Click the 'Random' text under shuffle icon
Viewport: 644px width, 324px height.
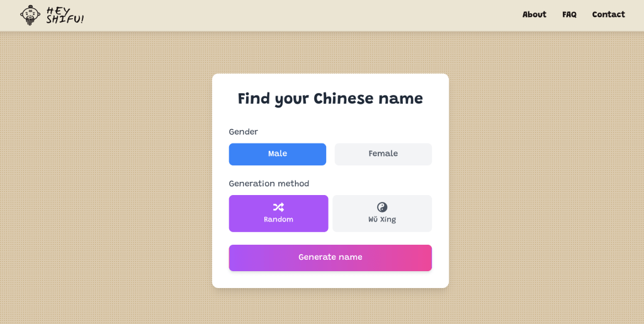[x=278, y=220]
